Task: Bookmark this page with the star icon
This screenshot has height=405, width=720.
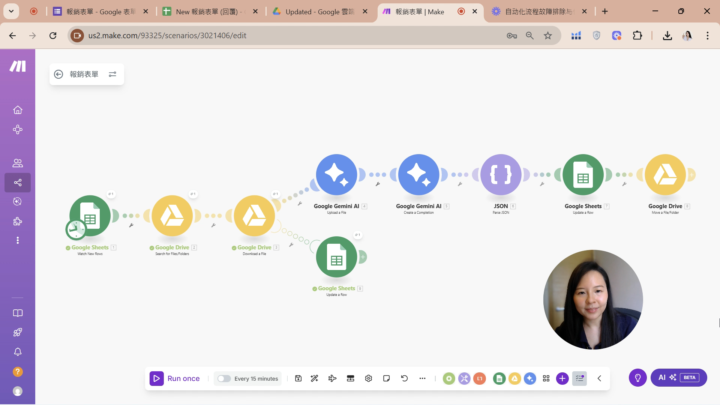Action: (547, 35)
